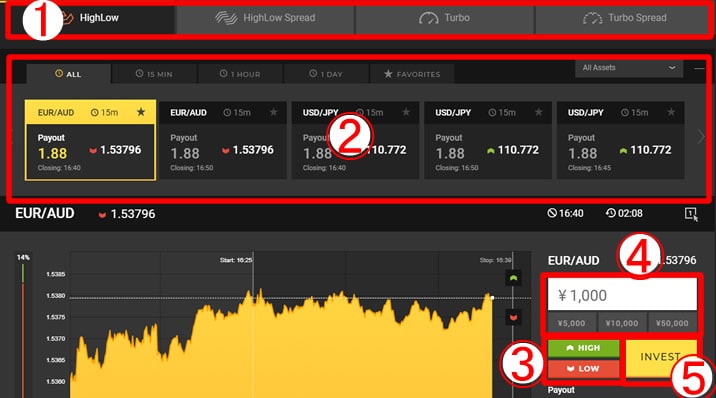Select USD/JPY card closing 16:50

(488, 140)
